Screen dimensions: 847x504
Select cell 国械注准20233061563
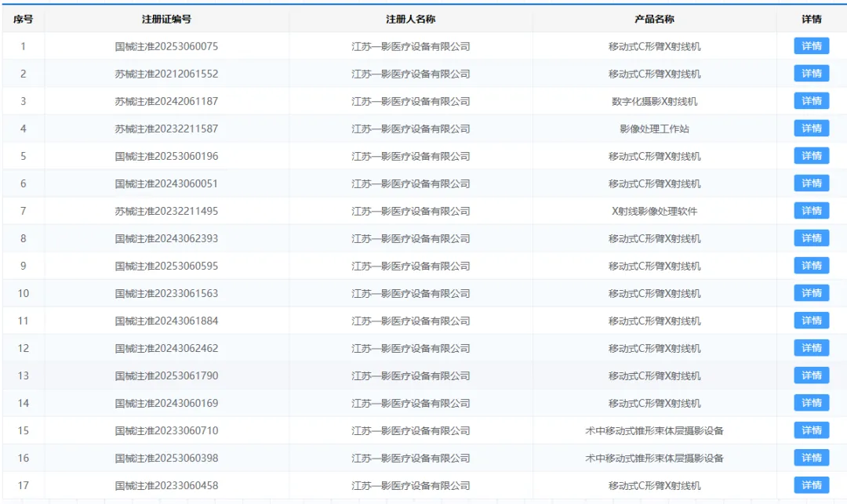coord(166,294)
